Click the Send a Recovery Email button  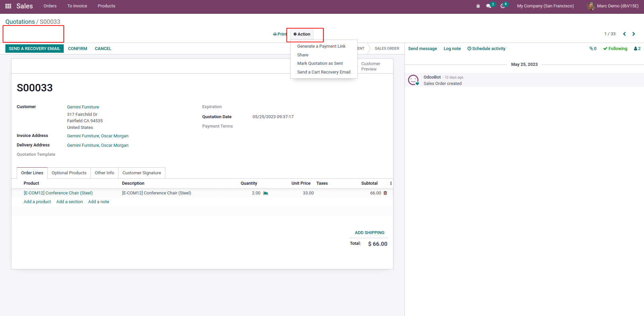tap(34, 49)
